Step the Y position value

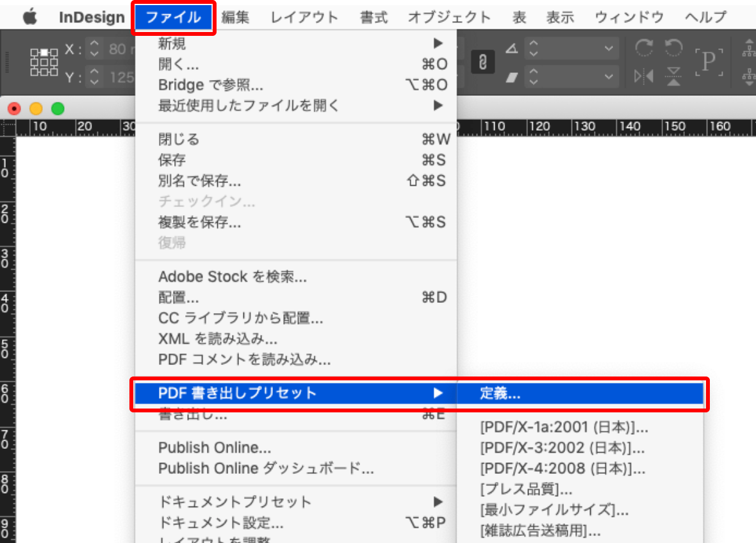coord(95,77)
